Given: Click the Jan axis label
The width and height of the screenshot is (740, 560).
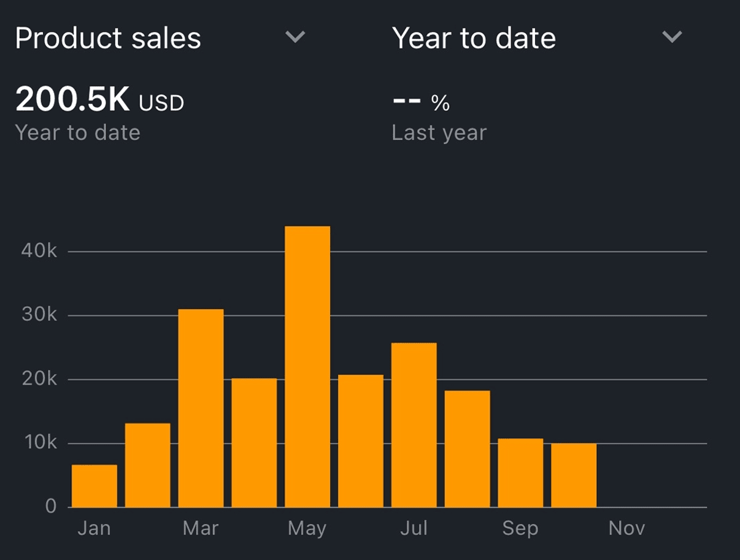Looking at the screenshot, I should click(x=94, y=528).
